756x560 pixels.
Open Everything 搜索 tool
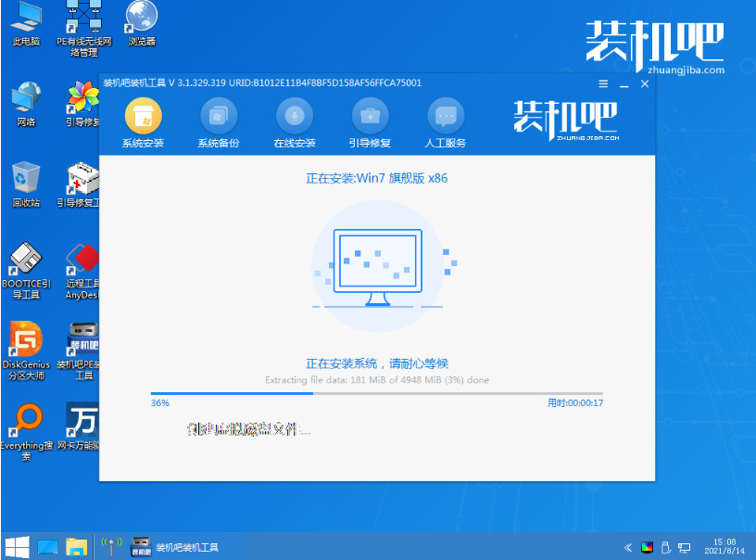click(x=25, y=422)
